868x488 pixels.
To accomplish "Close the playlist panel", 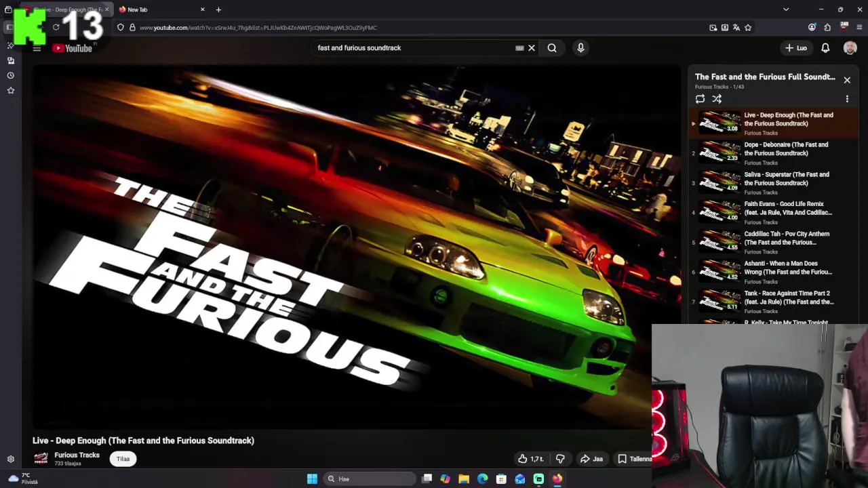I will [x=847, y=80].
